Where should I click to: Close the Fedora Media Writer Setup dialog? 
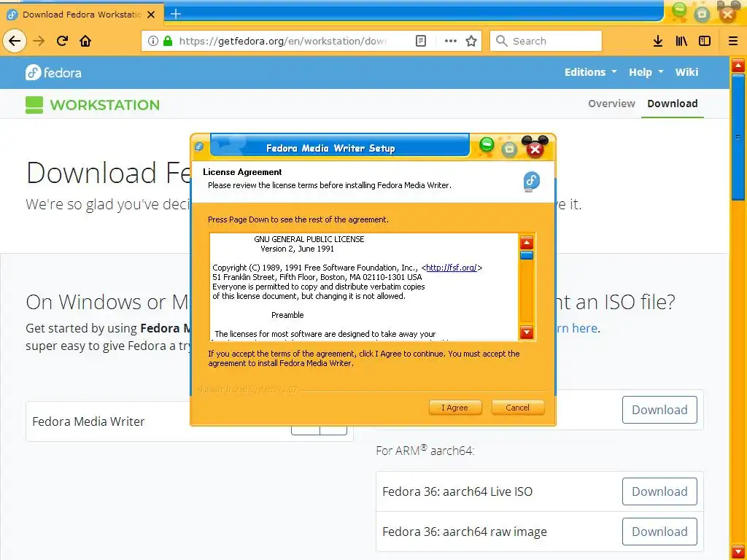click(x=535, y=149)
